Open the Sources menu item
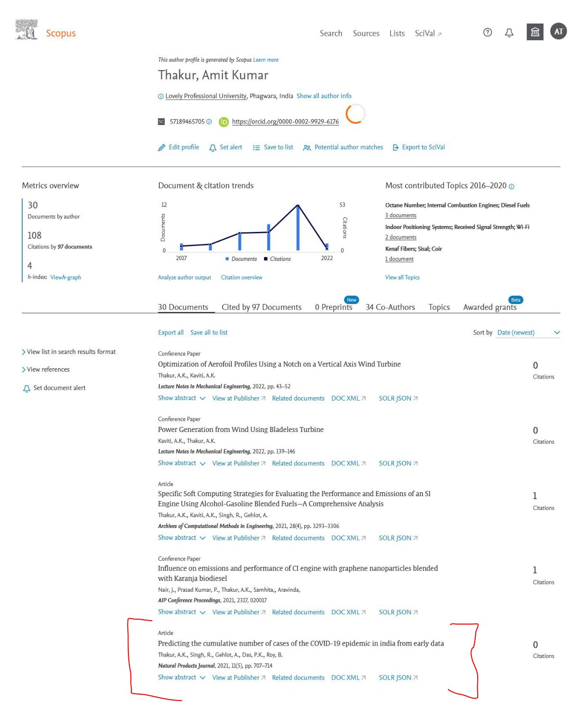 (x=366, y=33)
